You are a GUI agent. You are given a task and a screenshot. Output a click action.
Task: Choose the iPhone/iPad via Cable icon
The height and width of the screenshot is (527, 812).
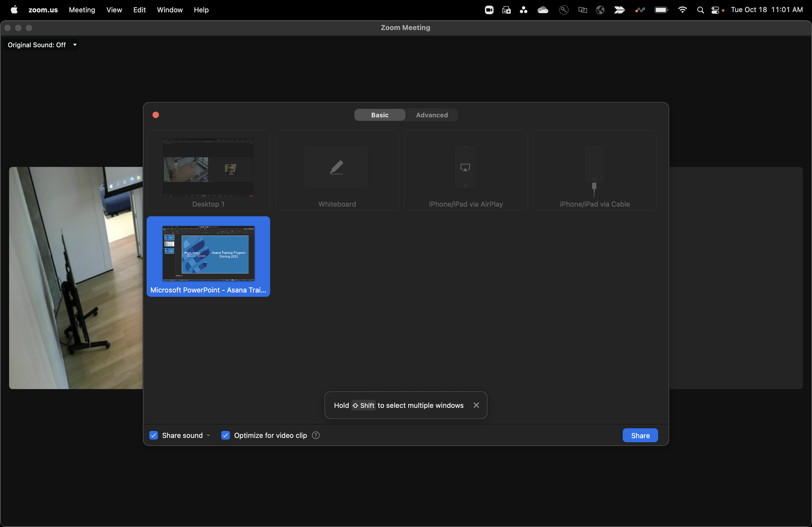point(594,171)
